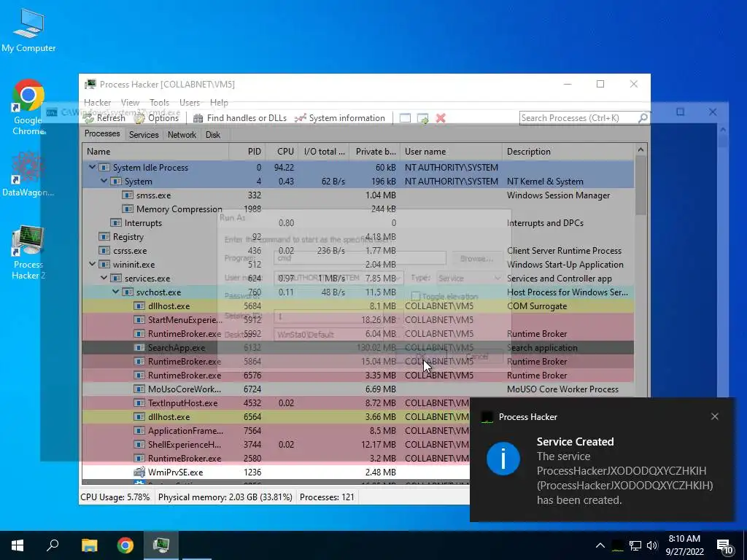The height and width of the screenshot is (560, 747).
Task: Open the Google Chrome desktop shortcut
Action: [28, 108]
